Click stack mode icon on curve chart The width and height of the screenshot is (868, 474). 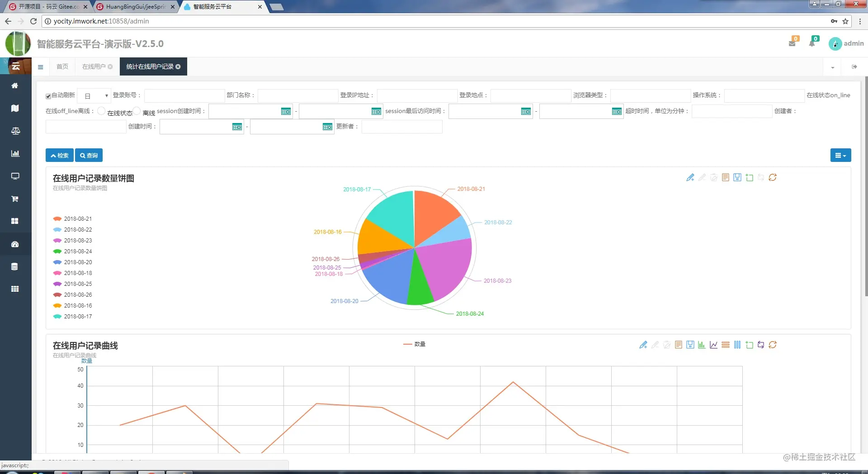tap(725, 345)
